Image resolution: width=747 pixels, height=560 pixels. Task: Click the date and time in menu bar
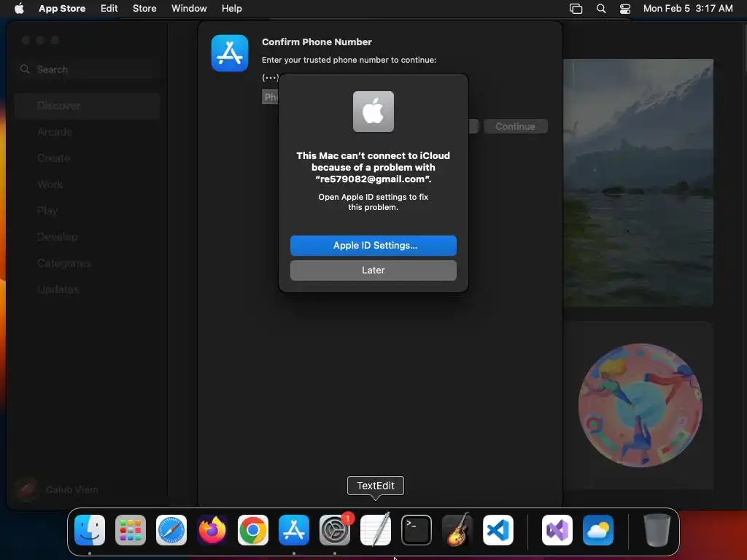coord(688,8)
